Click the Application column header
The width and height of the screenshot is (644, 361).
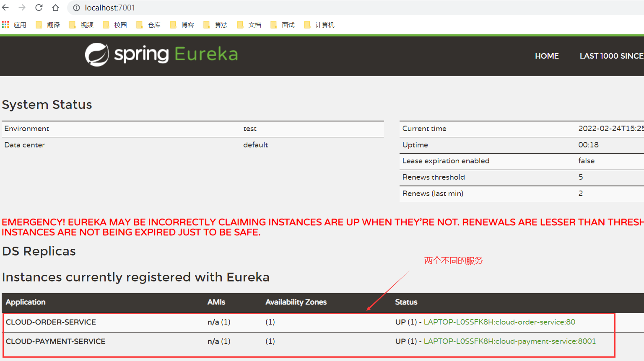click(x=26, y=302)
